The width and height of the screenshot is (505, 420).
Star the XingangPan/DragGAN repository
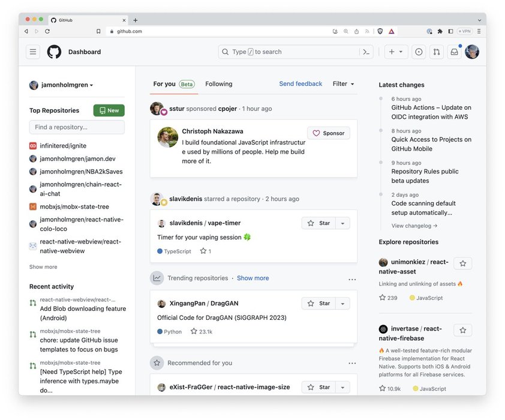(x=318, y=304)
